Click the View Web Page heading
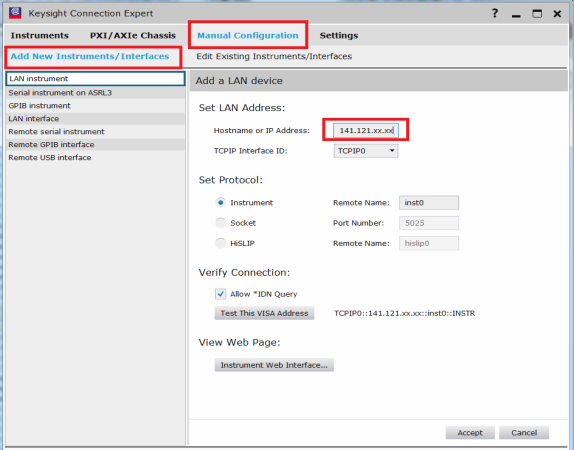The image size is (574, 450). 239,342
